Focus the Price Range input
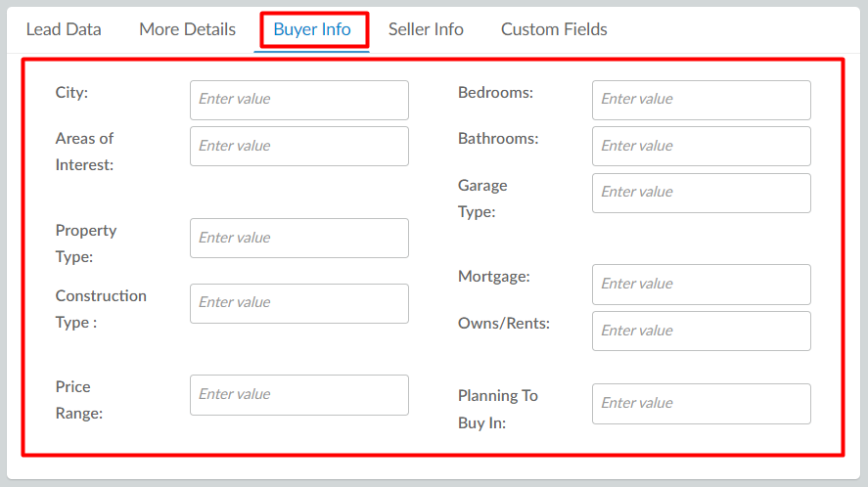The image size is (868, 487). 299,395
